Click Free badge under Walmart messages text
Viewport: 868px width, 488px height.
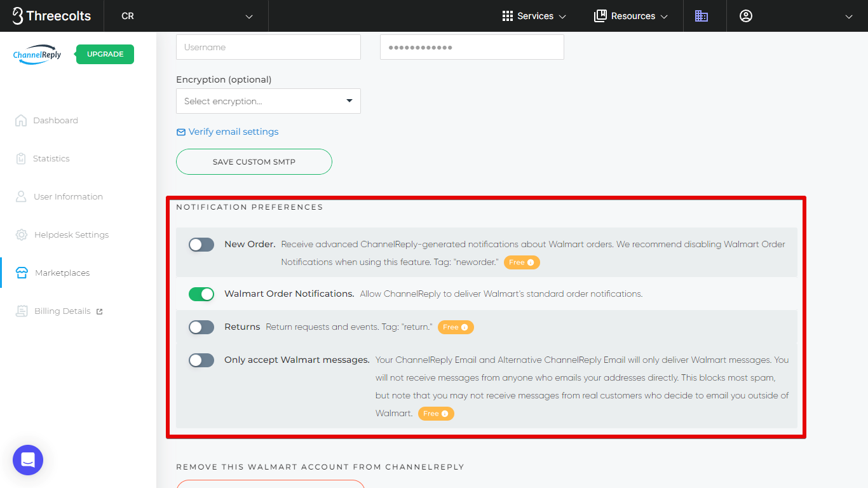436,414
